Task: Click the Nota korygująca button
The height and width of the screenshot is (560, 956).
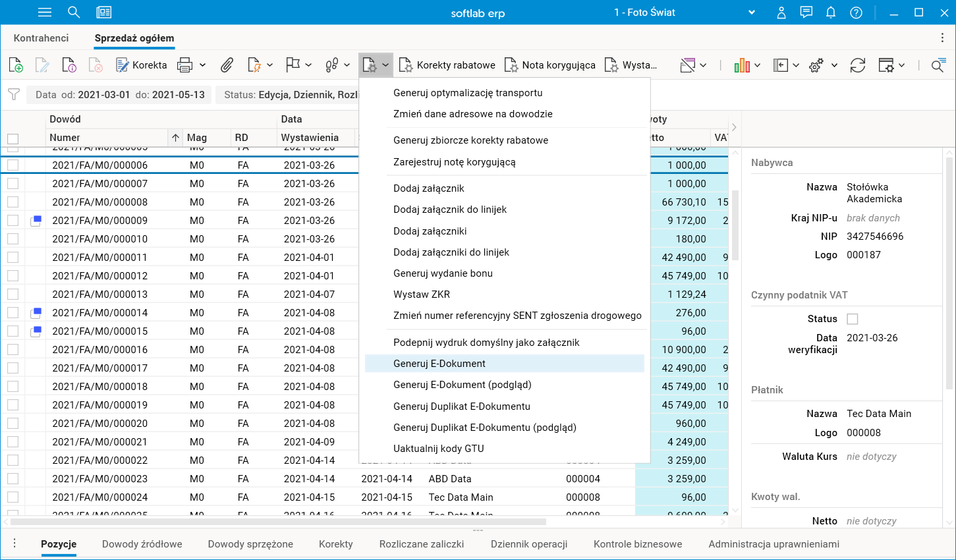Action: click(x=550, y=65)
